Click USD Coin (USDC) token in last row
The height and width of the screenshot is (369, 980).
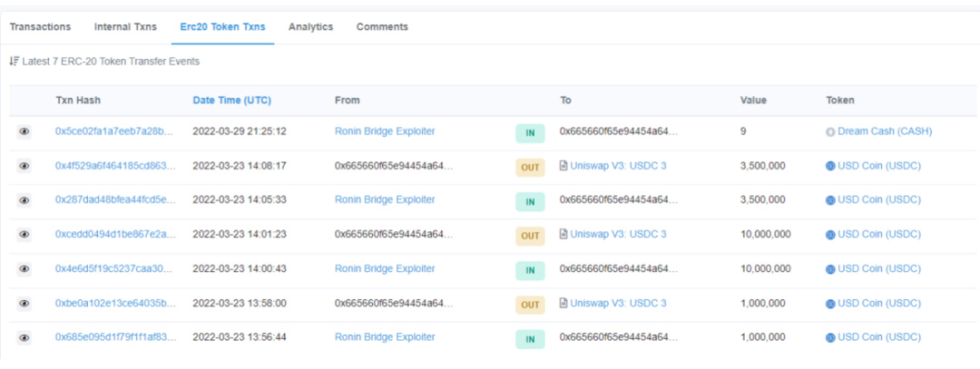[x=878, y=338]
